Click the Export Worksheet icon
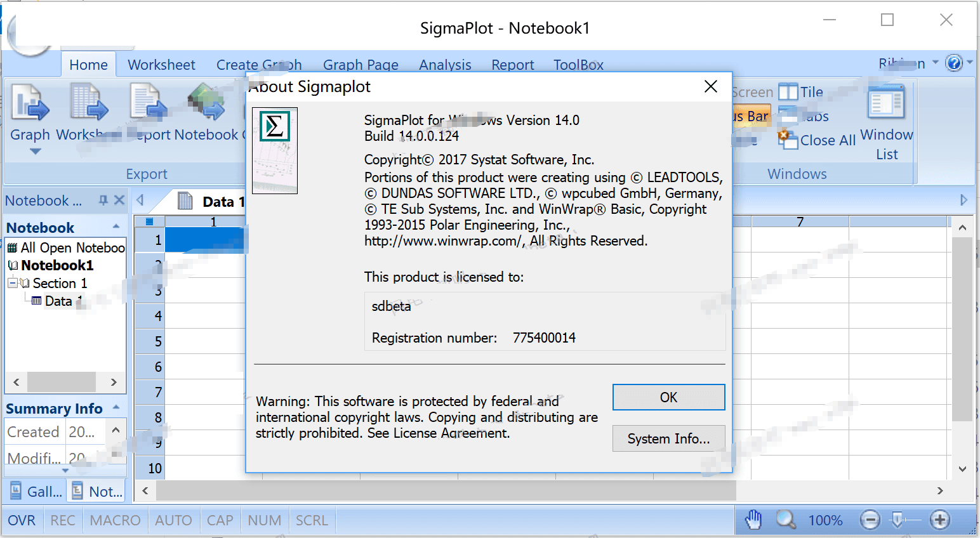 88,102
